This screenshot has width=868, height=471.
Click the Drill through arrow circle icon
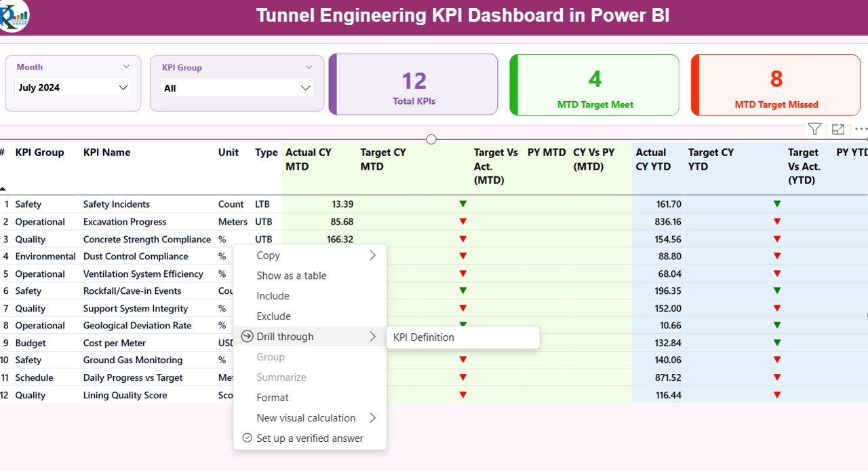[x=247, y=337]
